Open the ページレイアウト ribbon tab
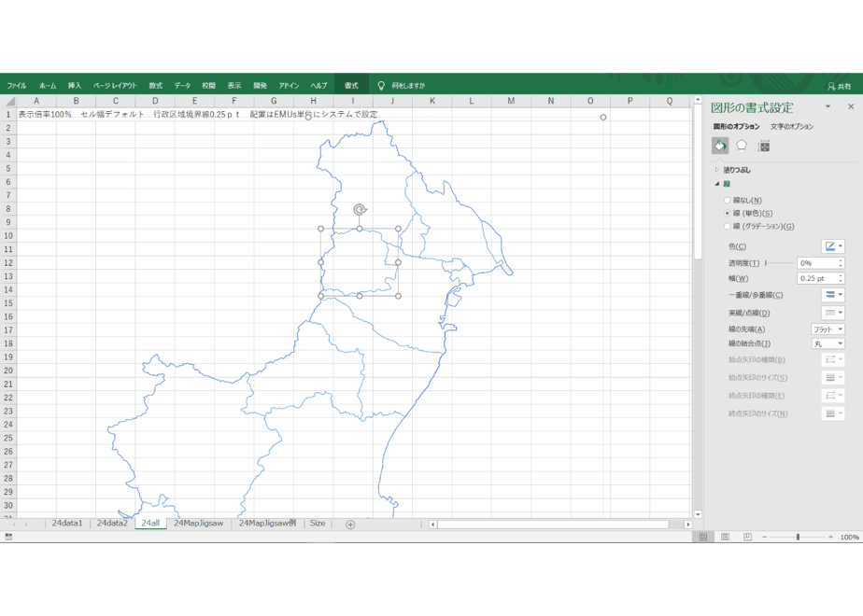Viewport: 863px width, 616px height. (x=115, y=86)
